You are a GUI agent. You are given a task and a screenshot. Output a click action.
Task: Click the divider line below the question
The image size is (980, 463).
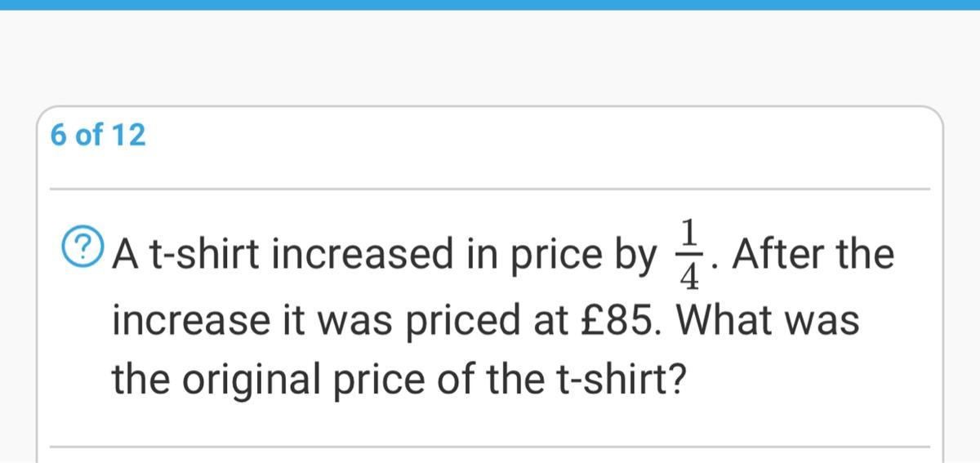(x=490, y=447)
